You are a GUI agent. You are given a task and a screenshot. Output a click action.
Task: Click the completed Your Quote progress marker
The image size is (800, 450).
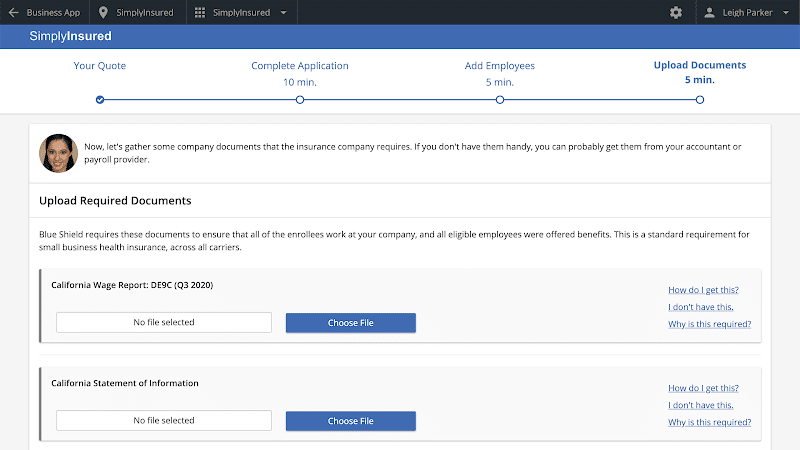click(x=100, y=100)
